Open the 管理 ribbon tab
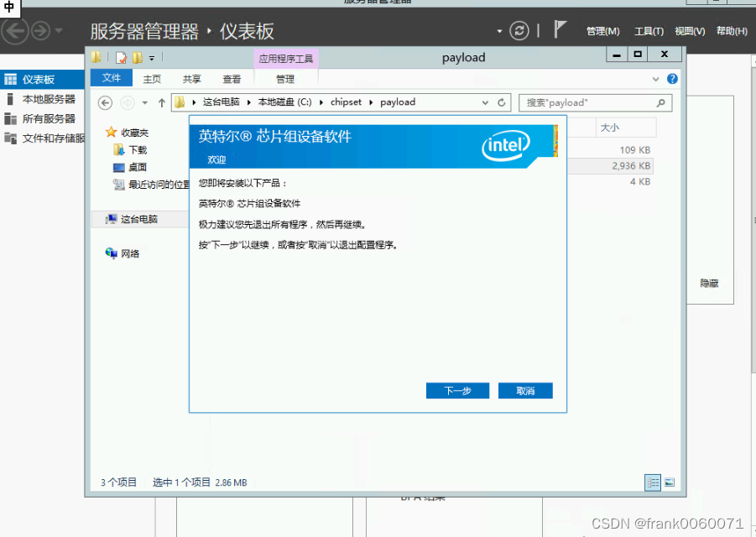 point(285,79)
